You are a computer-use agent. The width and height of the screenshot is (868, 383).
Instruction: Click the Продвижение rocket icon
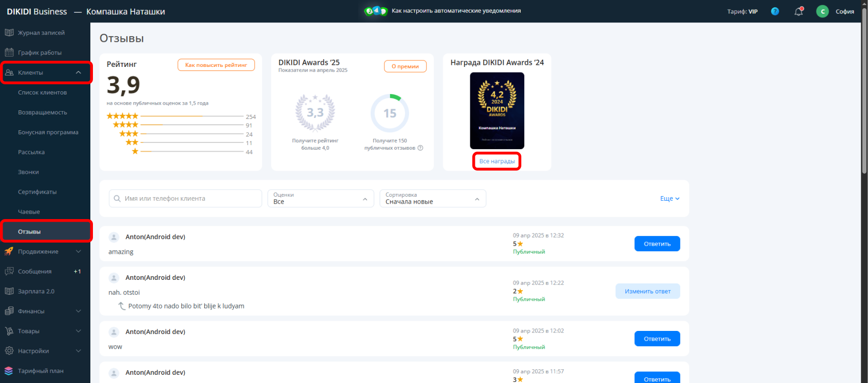(x=9, y=251)
